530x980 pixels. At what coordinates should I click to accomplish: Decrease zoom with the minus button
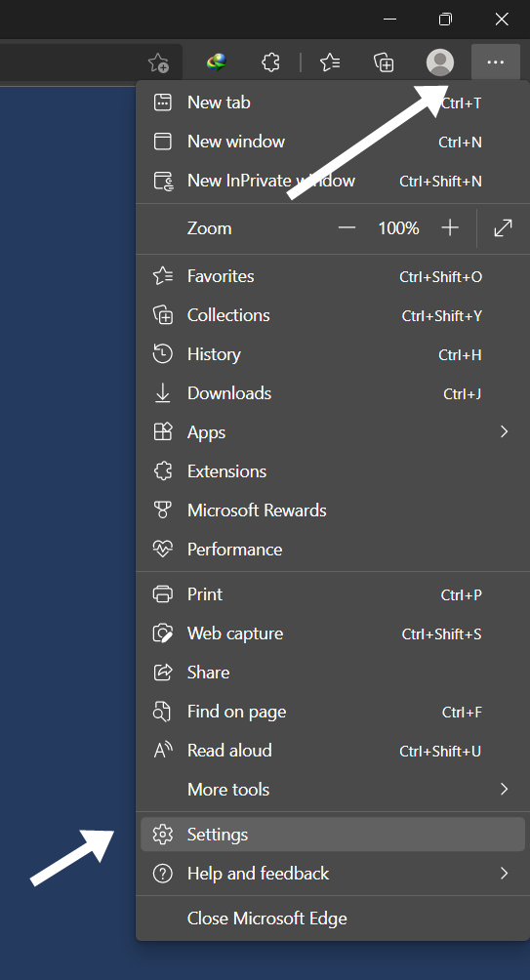coord(347,228)
